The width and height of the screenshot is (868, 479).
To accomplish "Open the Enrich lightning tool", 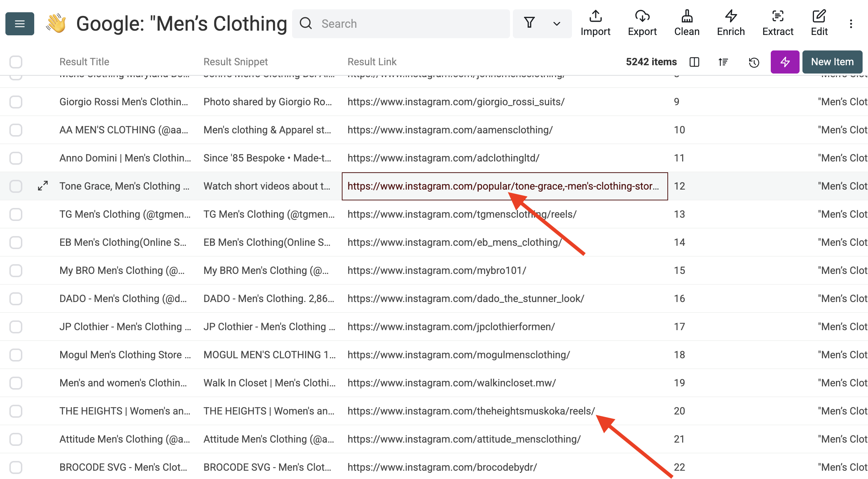I will click(x=731, y=24).
